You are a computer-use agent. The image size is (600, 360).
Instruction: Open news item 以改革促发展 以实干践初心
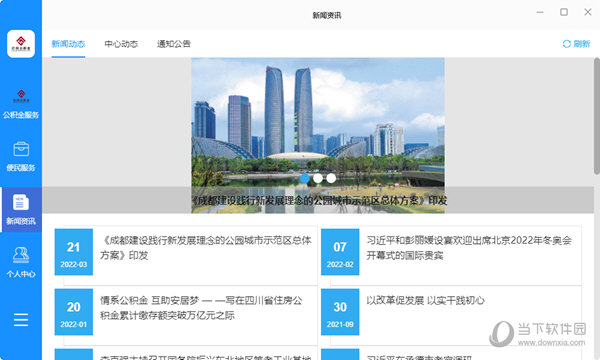pos(425,300)
